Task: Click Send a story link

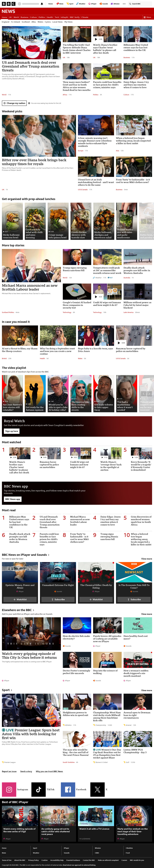Action: point(26,771)
